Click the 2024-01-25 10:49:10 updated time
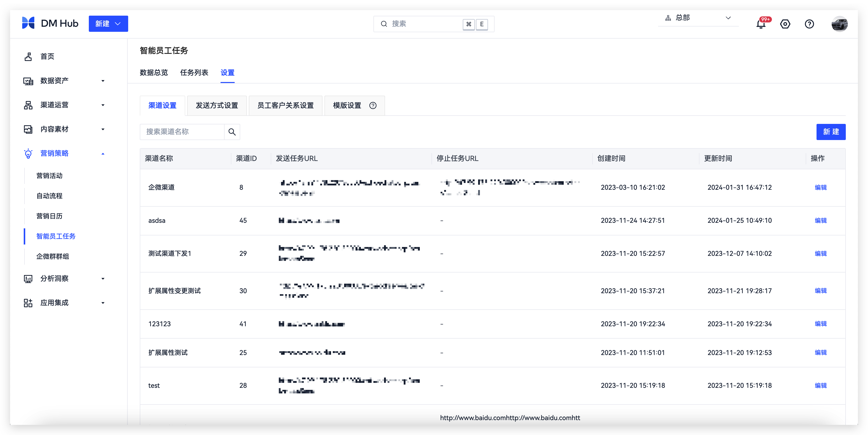 pyautogui.click(x=739, y=220)
